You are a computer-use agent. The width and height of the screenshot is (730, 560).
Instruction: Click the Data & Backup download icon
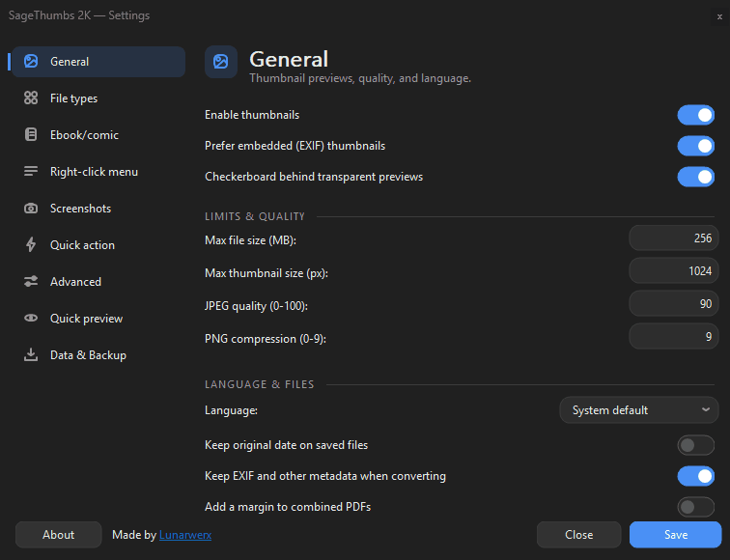pyautogui.click(x=31, y=354)
